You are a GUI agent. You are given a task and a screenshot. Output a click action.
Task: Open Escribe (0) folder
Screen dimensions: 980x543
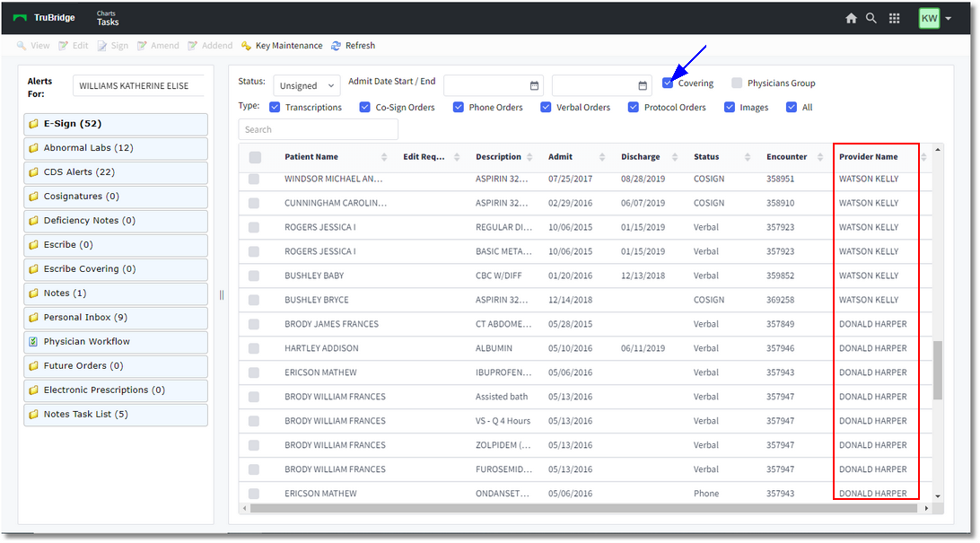116,245
